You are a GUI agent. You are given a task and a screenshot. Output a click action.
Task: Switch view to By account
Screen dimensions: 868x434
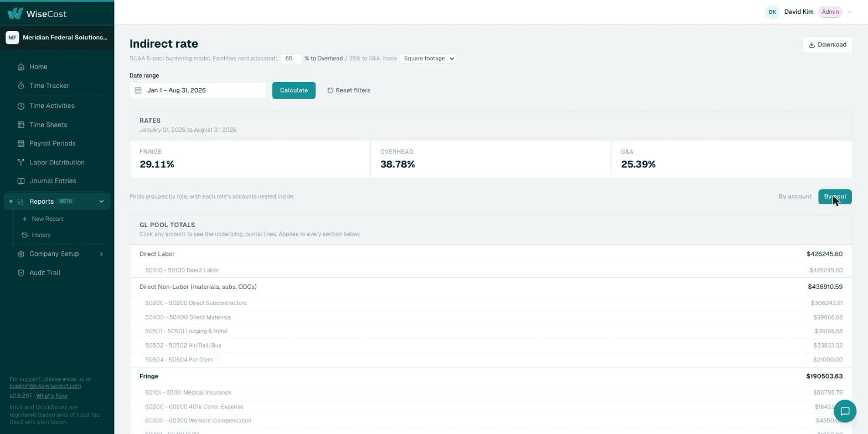[x=794, y=197]
